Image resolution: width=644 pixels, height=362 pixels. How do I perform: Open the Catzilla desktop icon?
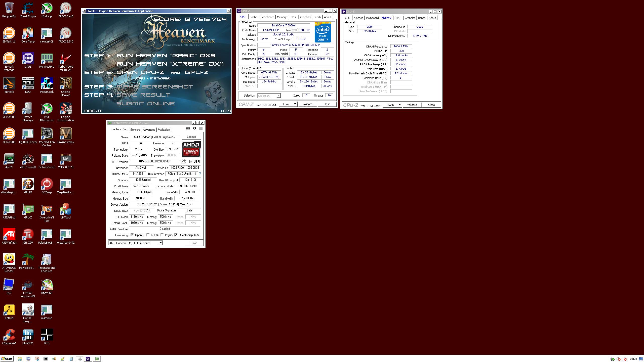(x=9, y=312)
